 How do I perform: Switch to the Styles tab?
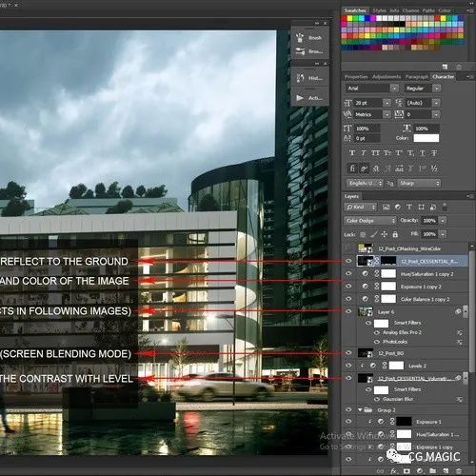pyautogui.click(x=379, y=10)
